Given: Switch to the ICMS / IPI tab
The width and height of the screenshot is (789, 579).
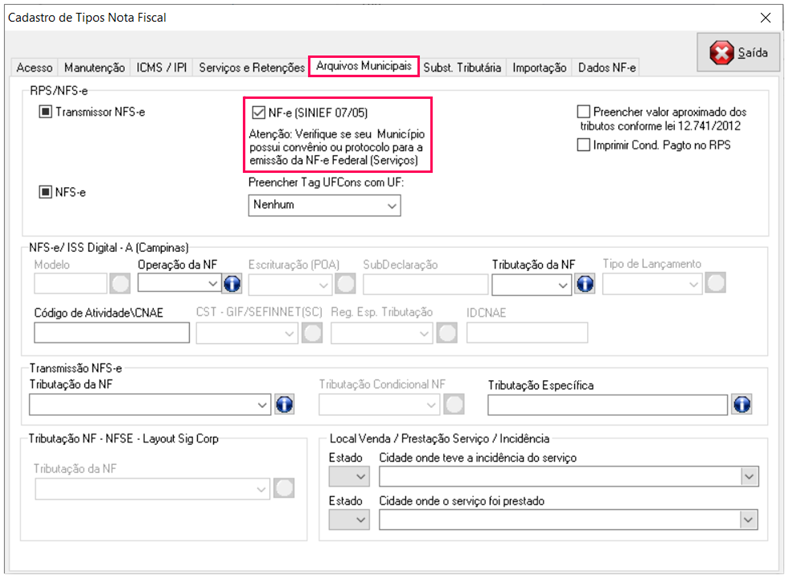Looking at the screenshot, I should point(161,68).
